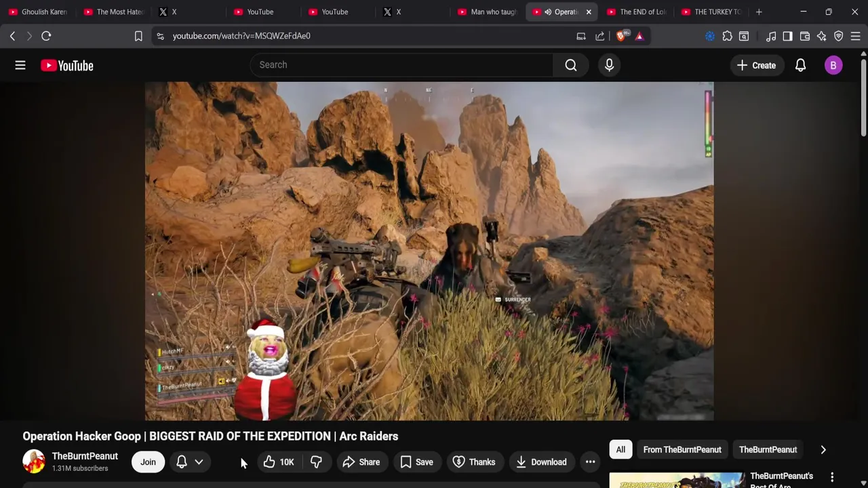Open YouTube notifications bell in header
Screen dimensions: 868x488
pyautogui.click(x=800, y=65)
